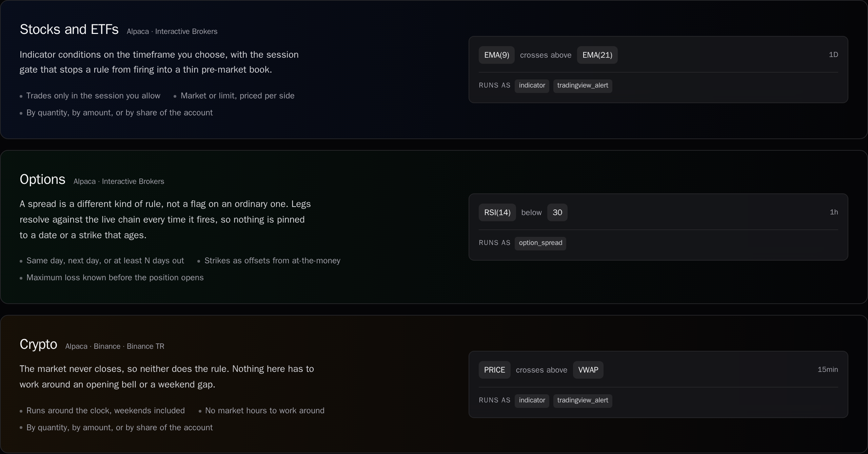Click the Crypto section heading
The width and height of the screenshot is (868, 454).
38,344
